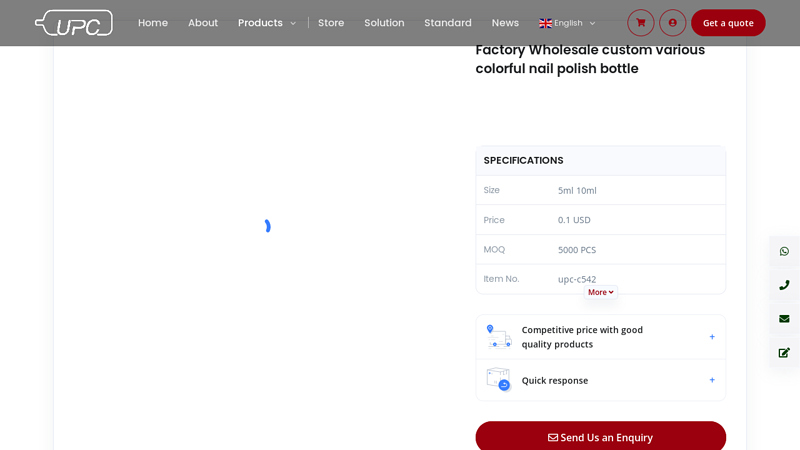This screenshot has height=450, width=800.
Task: Click the phone call side icon
Action: tap(784, 285)
